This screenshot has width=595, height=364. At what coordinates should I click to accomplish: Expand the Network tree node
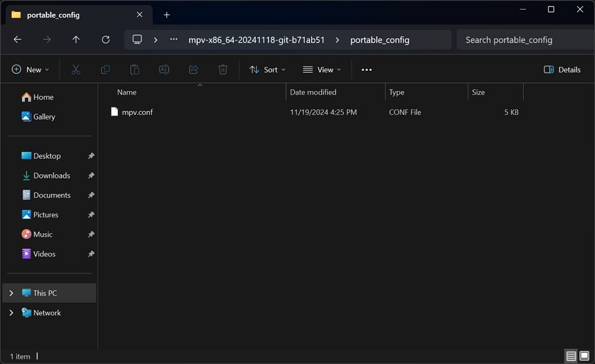pos(11,313)
